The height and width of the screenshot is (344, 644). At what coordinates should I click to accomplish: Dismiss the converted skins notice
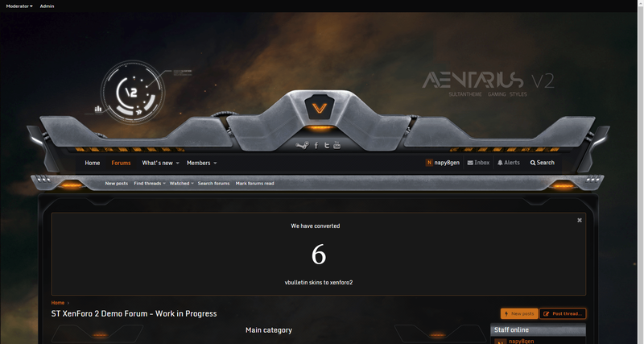click(579, 220)
